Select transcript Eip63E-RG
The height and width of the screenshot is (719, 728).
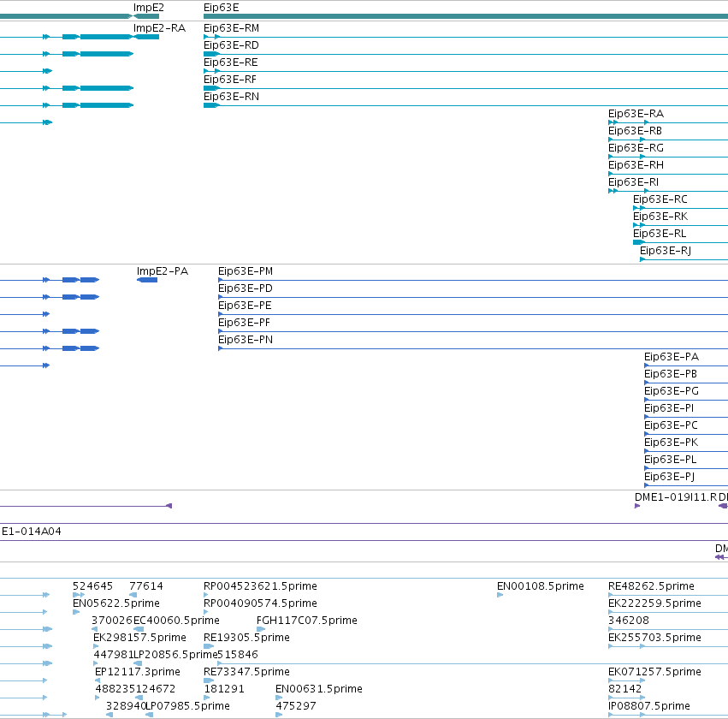pos(636,149)
